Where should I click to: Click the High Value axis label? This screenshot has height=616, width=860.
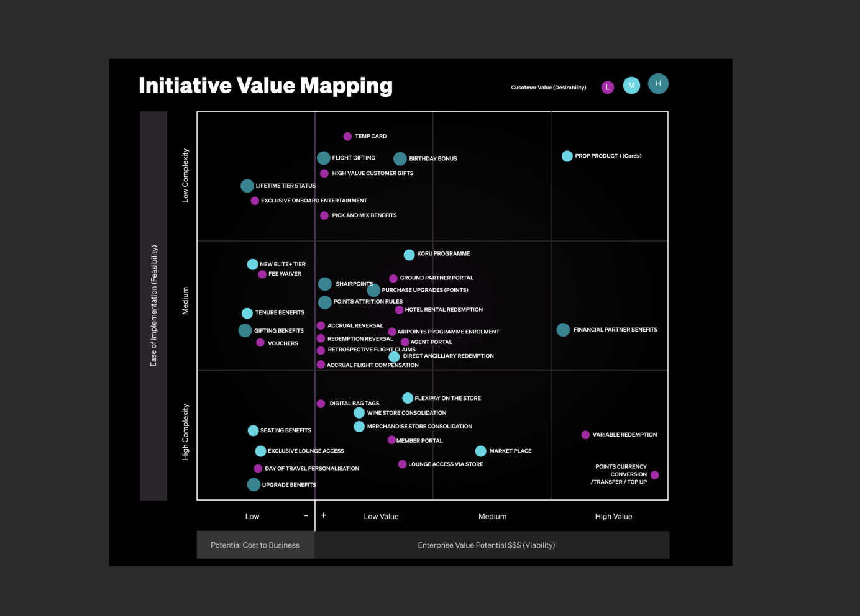coord(613,517)
